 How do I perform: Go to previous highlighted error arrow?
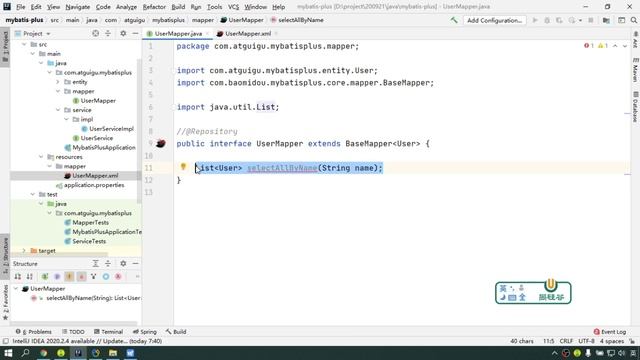pyautogui.click(x=615, y=46)
